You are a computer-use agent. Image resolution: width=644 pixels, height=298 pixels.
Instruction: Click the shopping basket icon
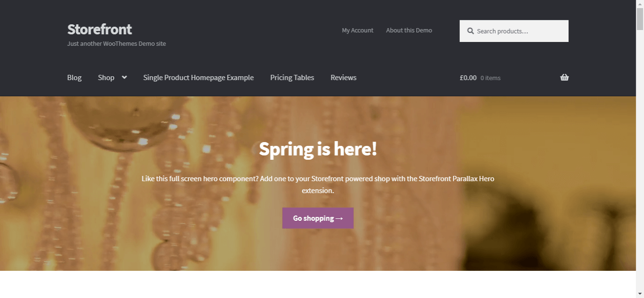564,77
